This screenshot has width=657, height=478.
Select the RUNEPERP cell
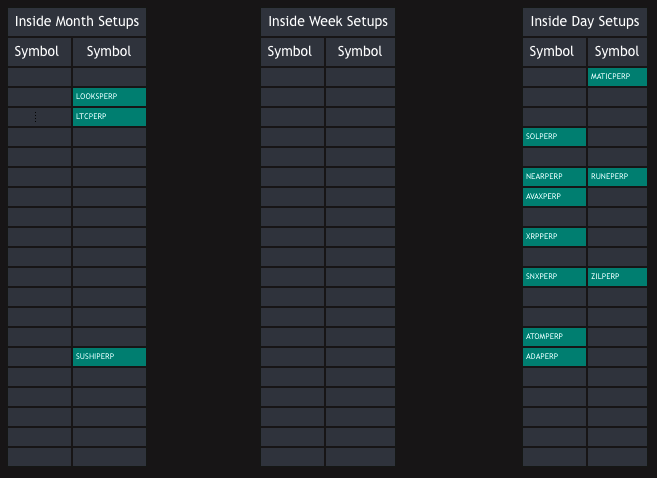(x=617, y=177)
